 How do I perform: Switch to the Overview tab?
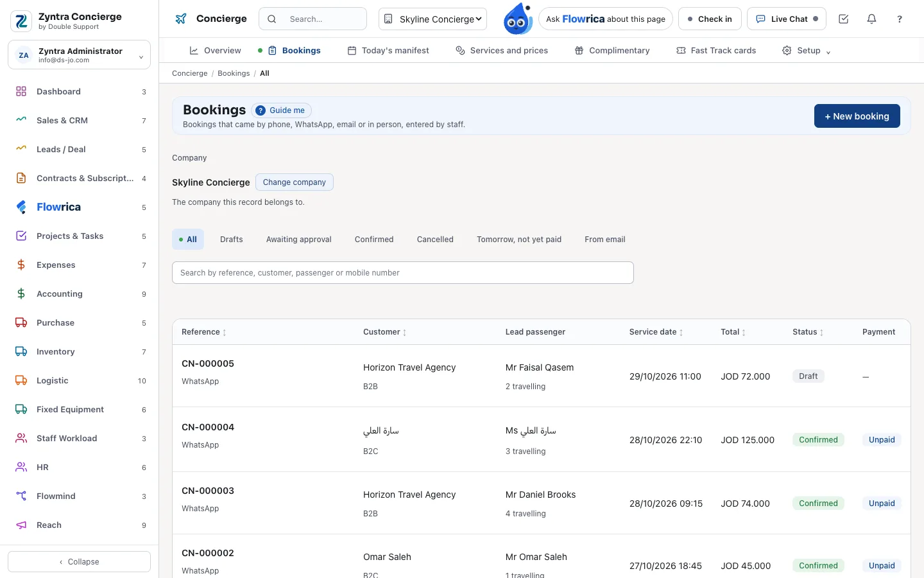216,51
